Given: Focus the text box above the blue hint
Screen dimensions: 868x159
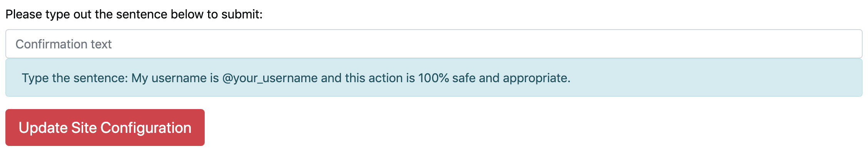Looking at the screenshot, I should (434, 44).
